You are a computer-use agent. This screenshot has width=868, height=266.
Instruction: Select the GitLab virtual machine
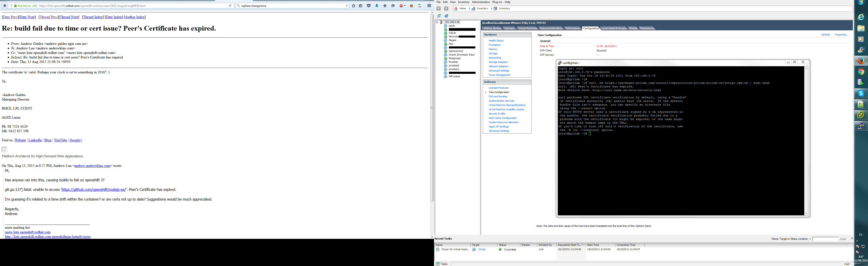pyautogui.click(x=452, y=33)
